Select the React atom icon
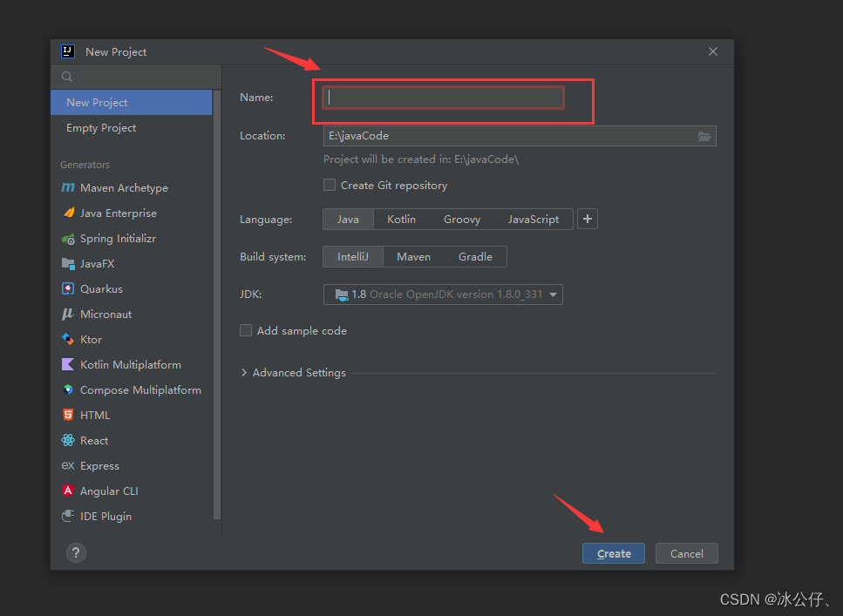Viewport: 843px width, 616px height. [x=68, y=440]
